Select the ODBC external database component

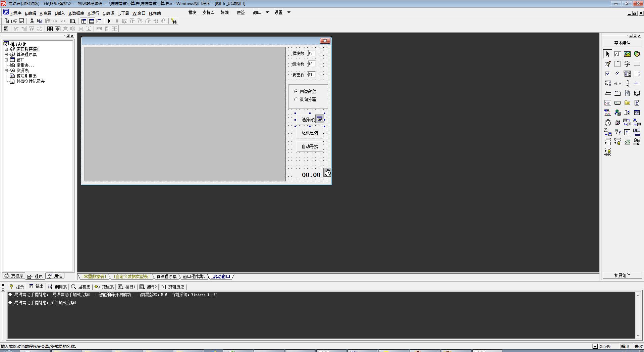(637, 142)
